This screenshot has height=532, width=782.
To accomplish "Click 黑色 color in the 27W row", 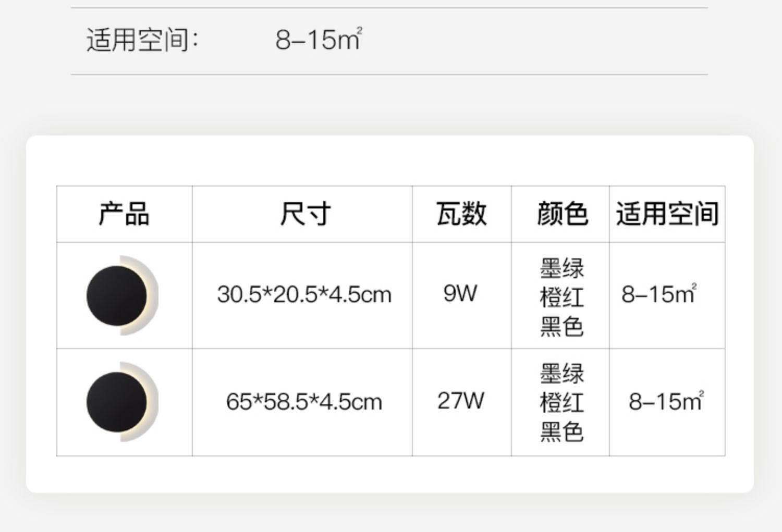I will pyautogui.click(x=561, y=432).
